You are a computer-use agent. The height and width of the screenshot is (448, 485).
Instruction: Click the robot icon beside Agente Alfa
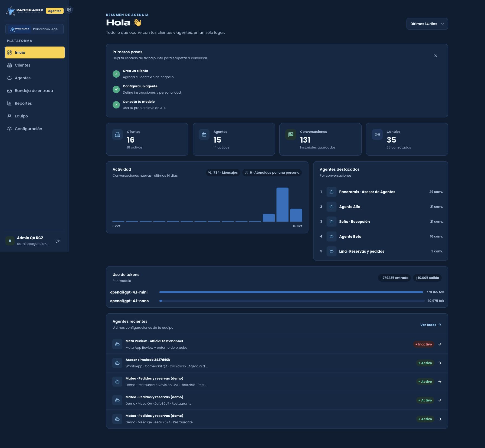(332, 207)
